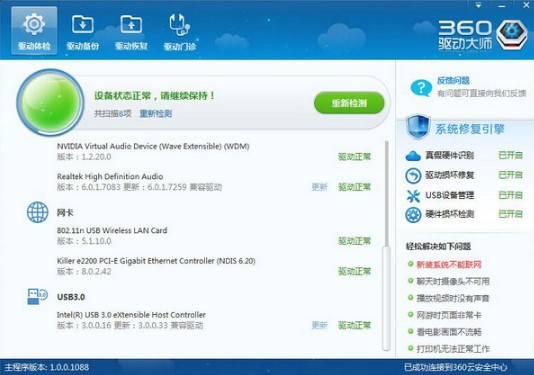The image size is (534, 375).
Task: Click the 网卡 category heading
Action: 65,213
